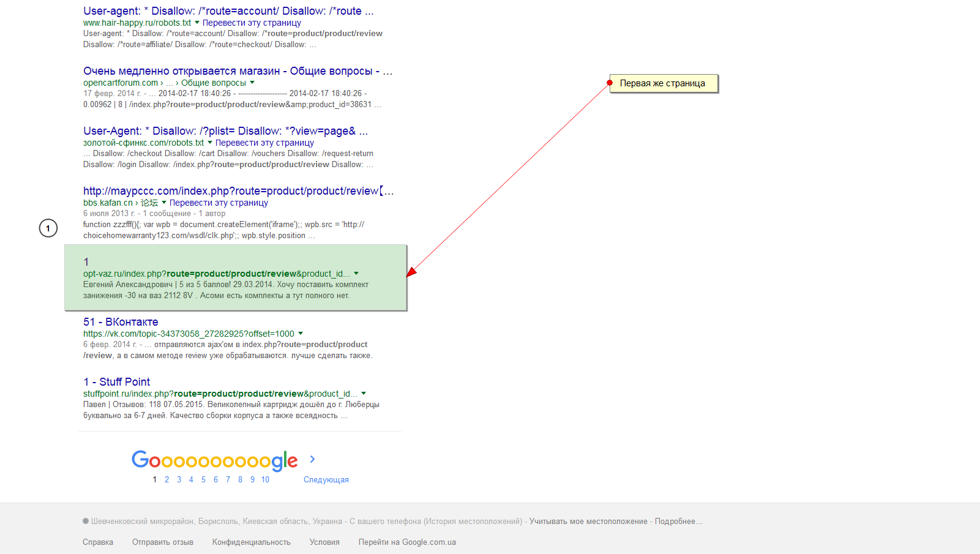The image size is (980, 554).
Task: Click 'Отправить отзыв' feedback link
Action: [163, 542]
